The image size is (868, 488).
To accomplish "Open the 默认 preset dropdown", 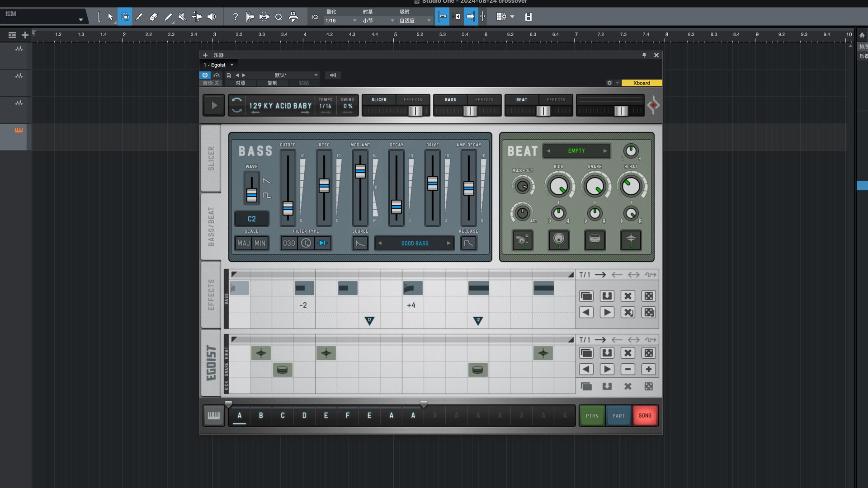I will tap(283, 75).
